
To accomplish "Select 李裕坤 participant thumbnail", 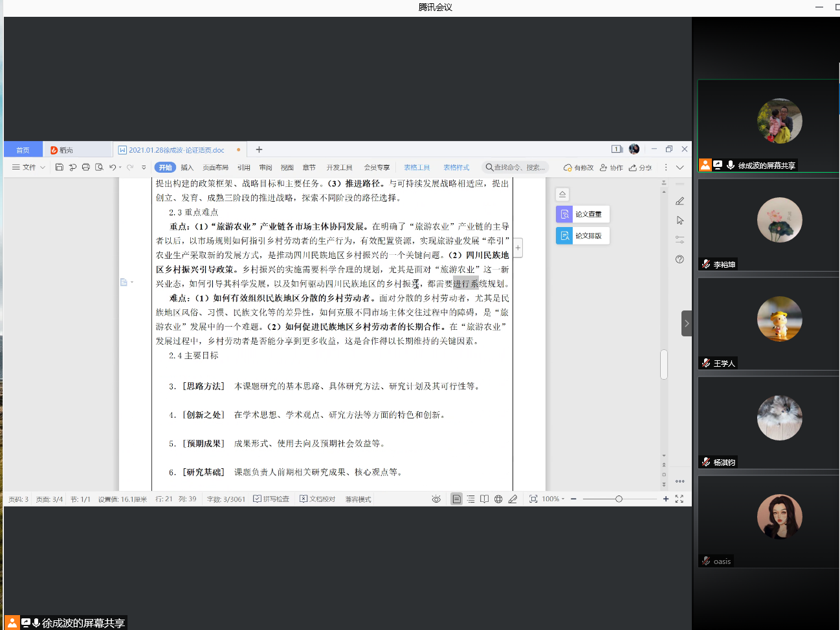I will 768,224.
